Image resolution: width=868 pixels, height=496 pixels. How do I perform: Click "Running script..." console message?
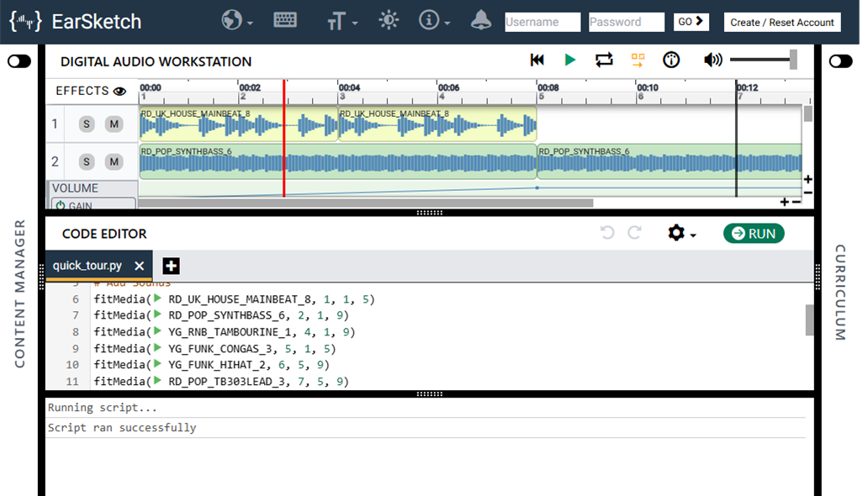[x=103, y=408]
